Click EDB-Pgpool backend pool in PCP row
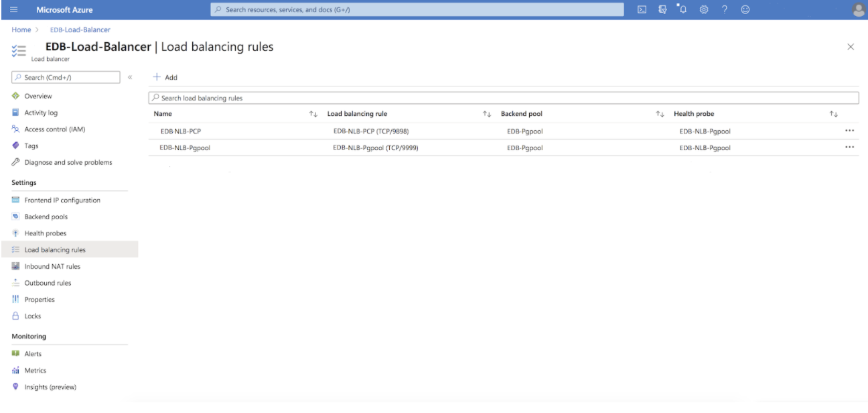Image resolution: width=868 pixels, height=413 pixels. point(524,131)
